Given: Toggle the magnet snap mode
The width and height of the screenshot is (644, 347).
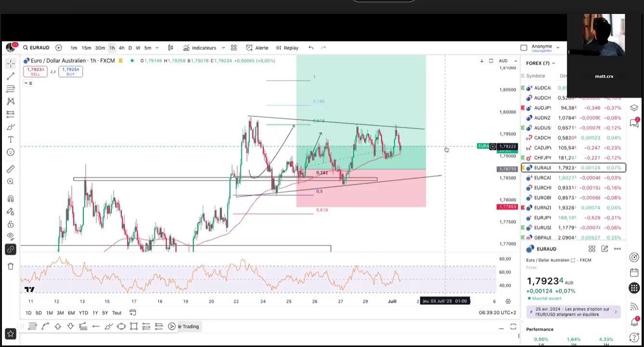Looking at the screenshot, I should pyautogui.click(x=11, y=199).
